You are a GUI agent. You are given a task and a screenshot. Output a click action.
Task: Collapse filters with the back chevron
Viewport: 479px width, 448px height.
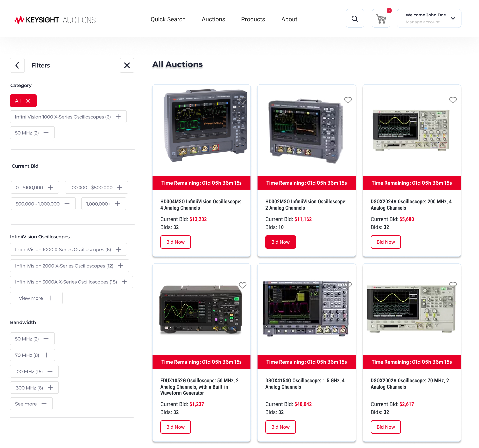[x=17, y=65]
